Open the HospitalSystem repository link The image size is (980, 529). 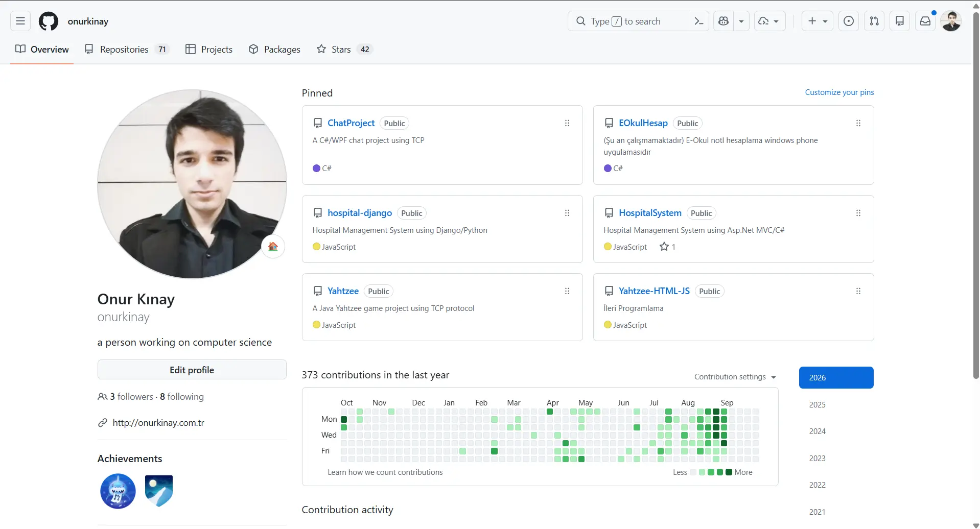coord(650,213)
